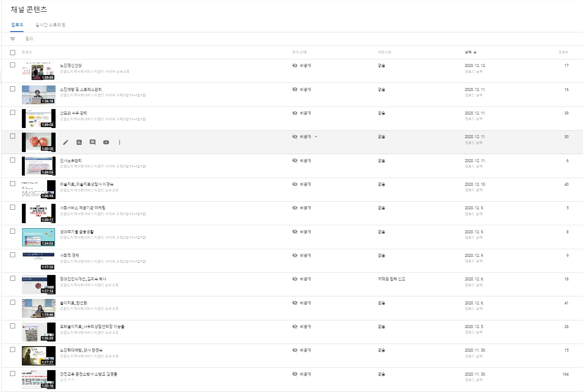583x392 pixels.
Task: Switch to the 실시간 스트리밍 tab
Action: click(51, 25)
